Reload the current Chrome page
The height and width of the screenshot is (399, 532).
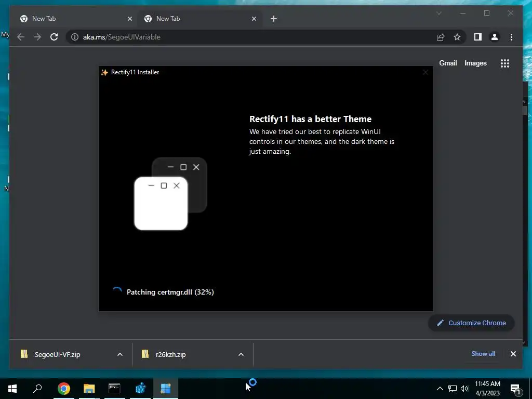(x=54, y=37)
